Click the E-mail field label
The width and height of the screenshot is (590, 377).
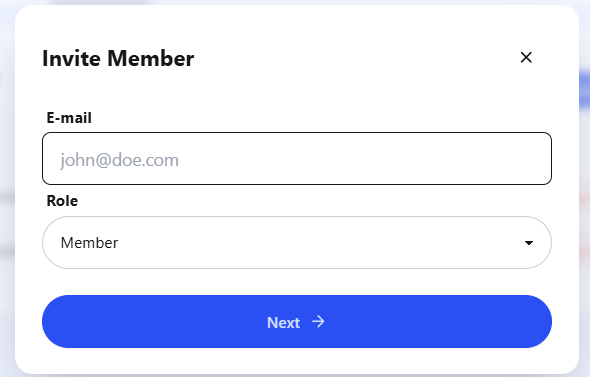pos(69,118)
